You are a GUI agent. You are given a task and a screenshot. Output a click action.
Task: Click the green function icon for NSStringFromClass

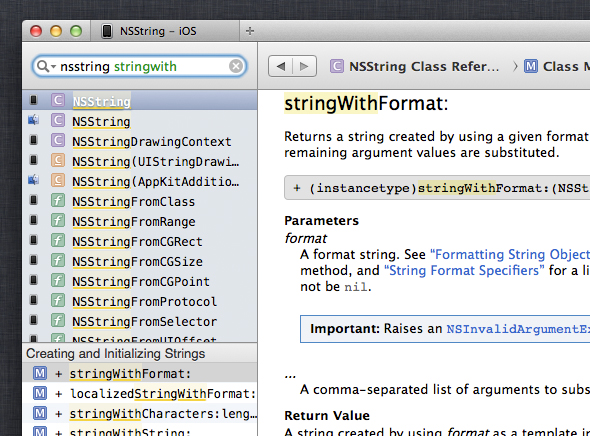coord(58,201)
